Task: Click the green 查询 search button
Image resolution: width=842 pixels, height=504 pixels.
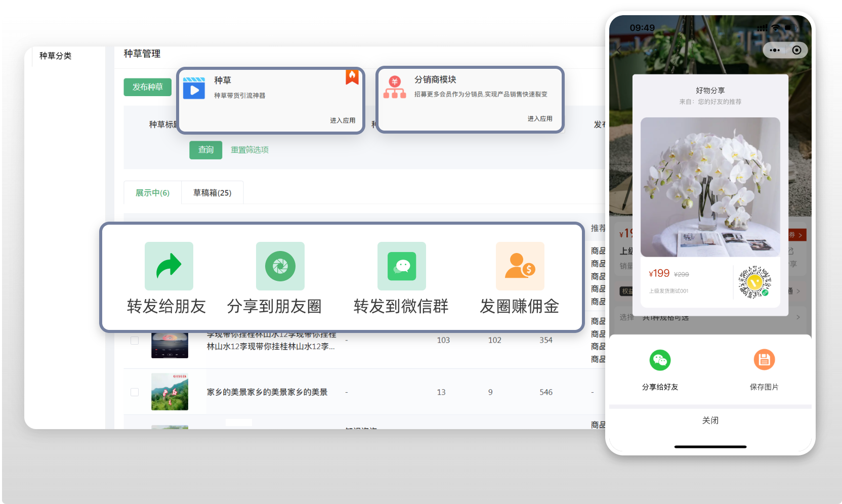Action: pos(205,150)
